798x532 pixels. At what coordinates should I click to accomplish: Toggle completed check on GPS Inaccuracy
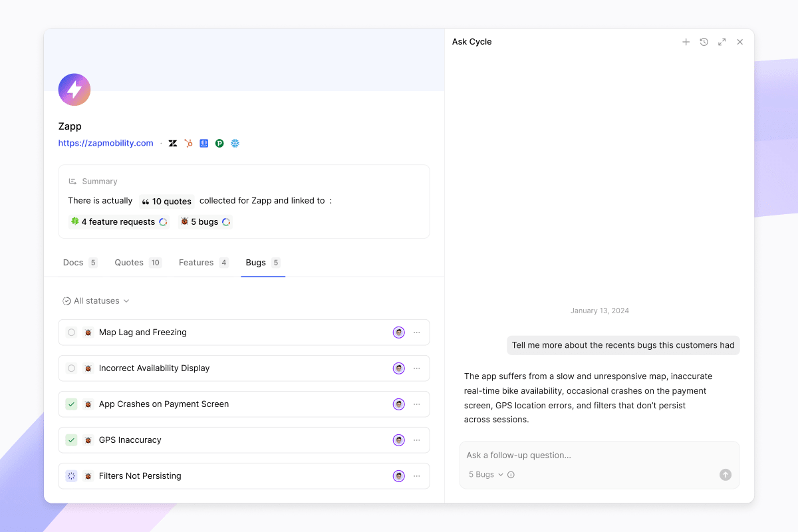72,440
